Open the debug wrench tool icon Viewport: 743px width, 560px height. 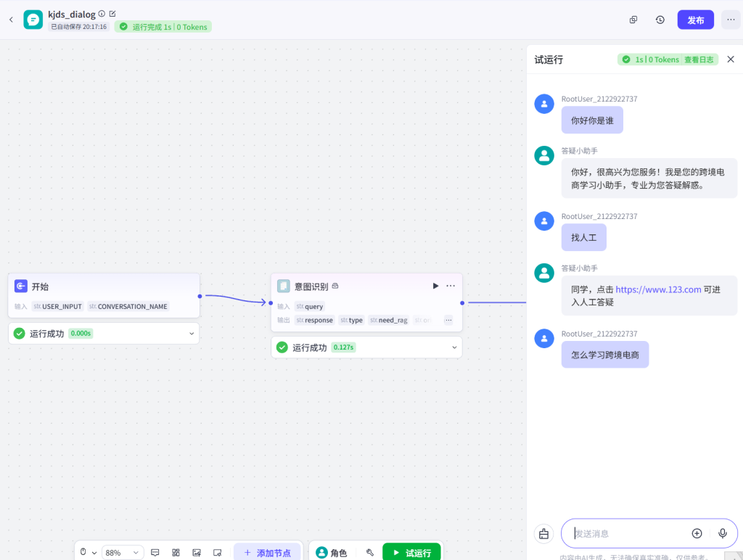click(370, 553)
